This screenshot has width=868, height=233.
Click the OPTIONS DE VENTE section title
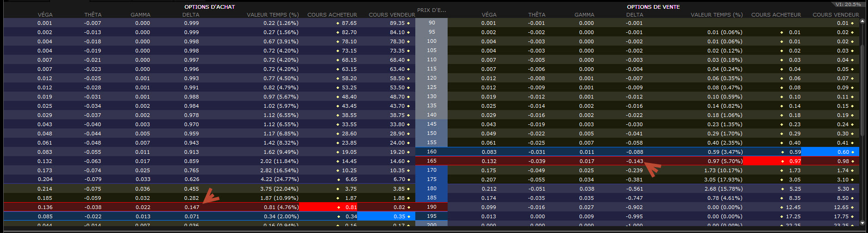click(653, 7)
